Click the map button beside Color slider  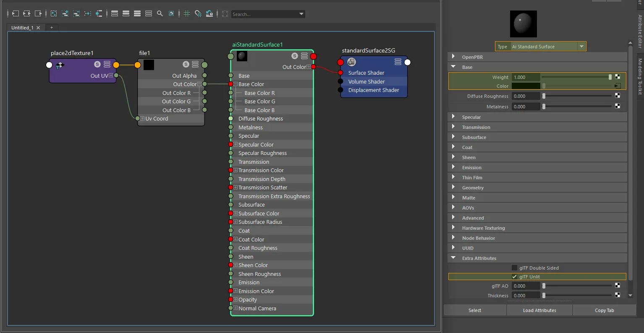(x=618, y=86)
